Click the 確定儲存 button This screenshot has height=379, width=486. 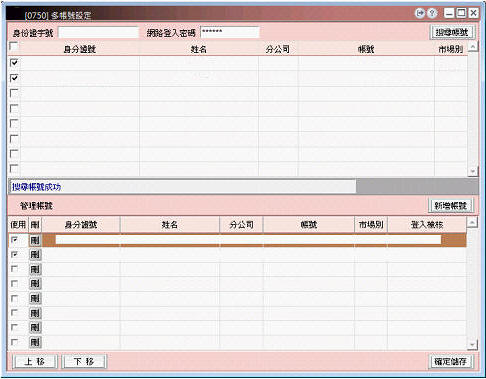pyautogui.click(x=450, y=361)
